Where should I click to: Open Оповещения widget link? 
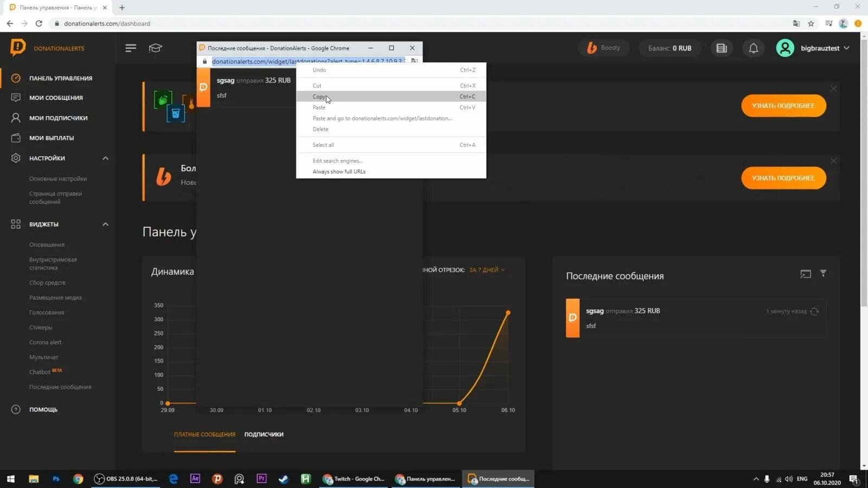[47, 245]
